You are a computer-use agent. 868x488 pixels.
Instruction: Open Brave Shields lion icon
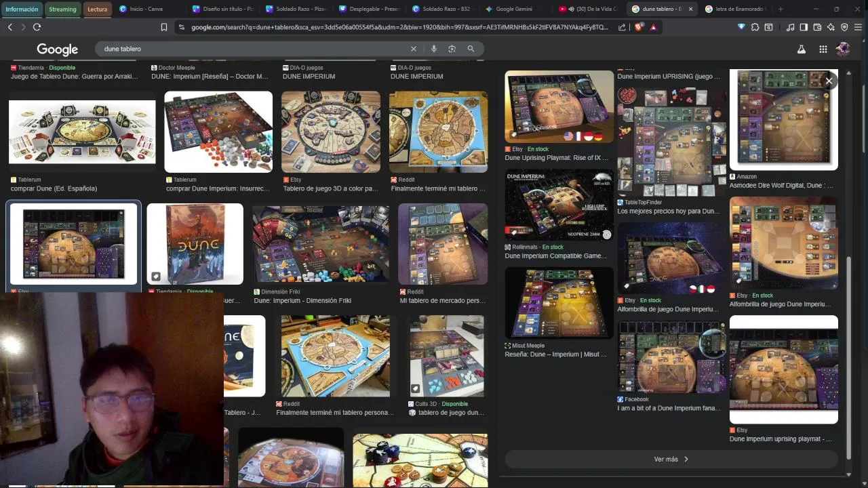638,27
